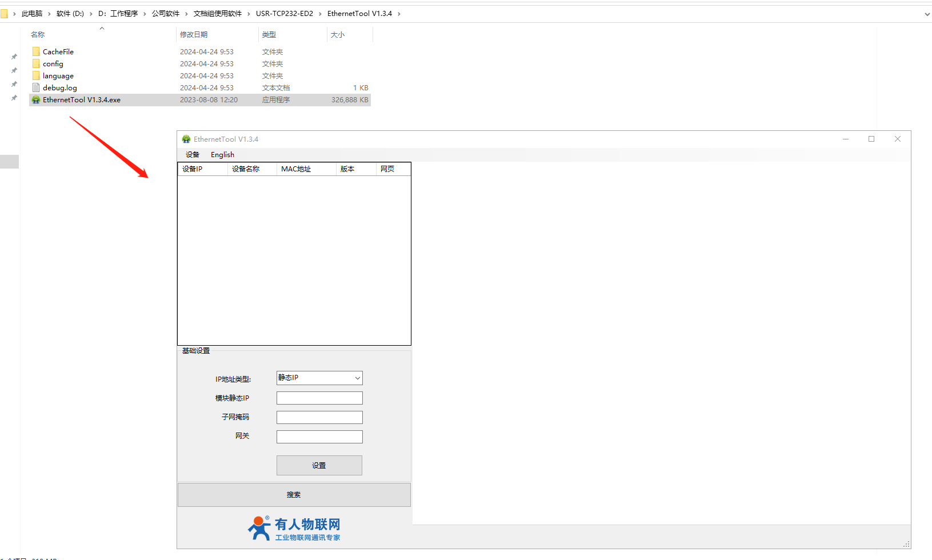Click the debug.log text file icon
The height and width of the screenshot is (560, 932).
click(x=36, y=87)
